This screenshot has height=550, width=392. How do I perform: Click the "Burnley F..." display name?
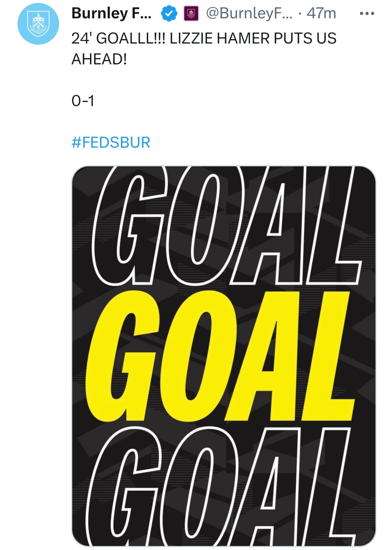click(x=111, y=14)
